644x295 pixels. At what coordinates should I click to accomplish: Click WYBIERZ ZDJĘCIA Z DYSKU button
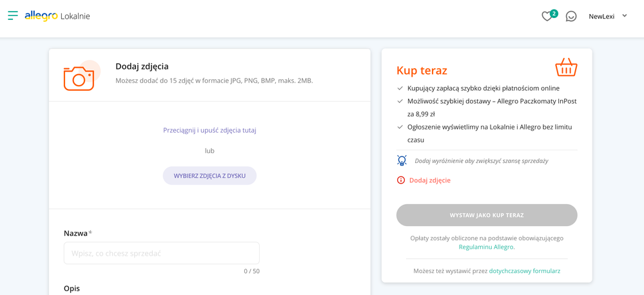[210, 176]
